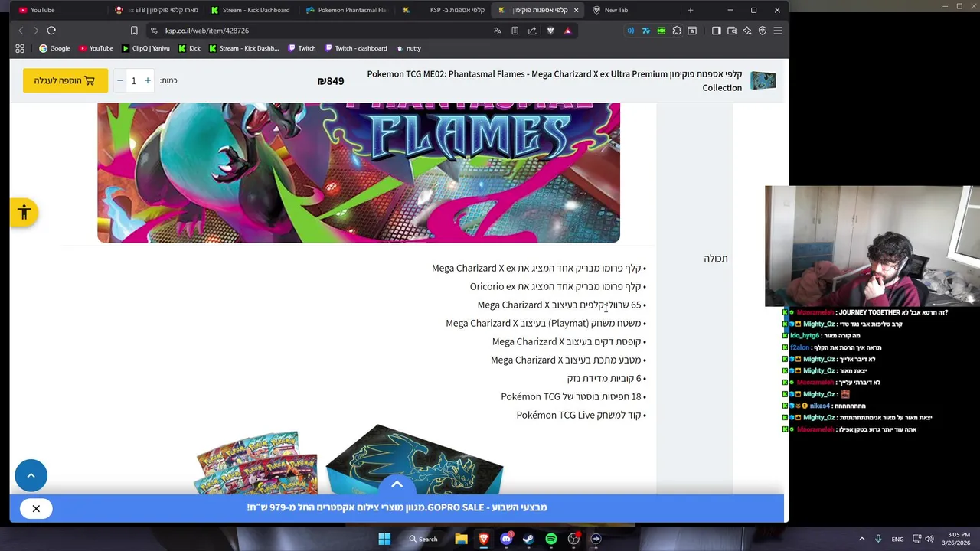Open the YouTube bookmark in bookmarks bar

coord(96,48)
